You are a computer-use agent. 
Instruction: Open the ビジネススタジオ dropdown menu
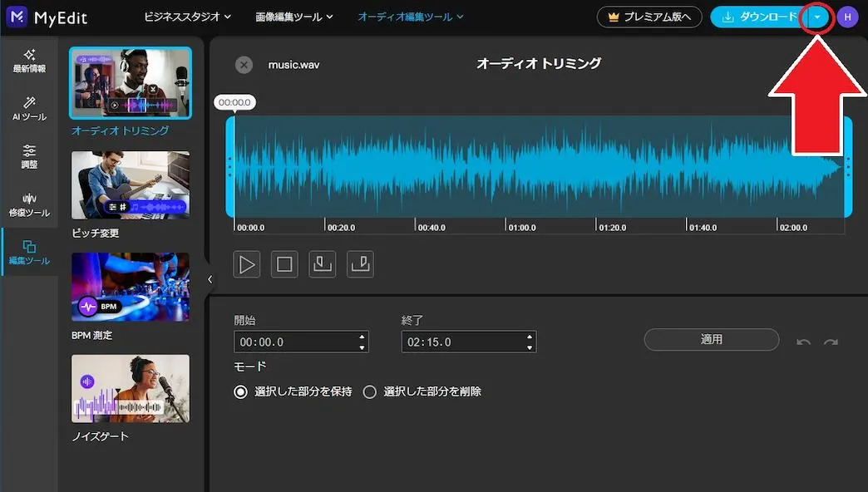(x=187, y=17)
